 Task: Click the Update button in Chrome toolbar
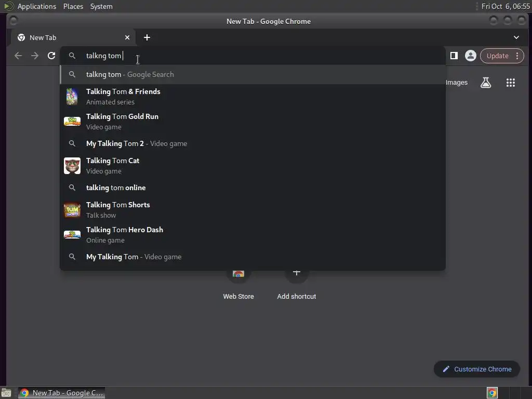(497, 56)
